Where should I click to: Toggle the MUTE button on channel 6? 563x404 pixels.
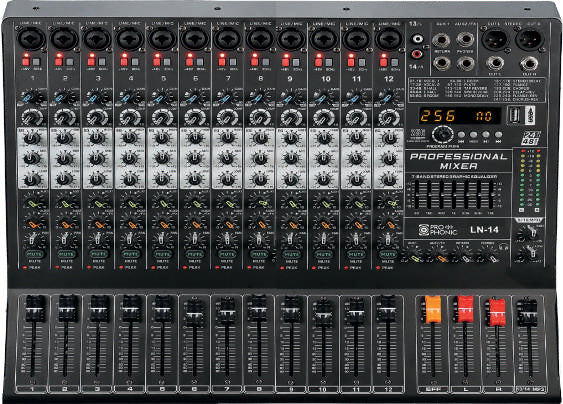pos(195,254)
